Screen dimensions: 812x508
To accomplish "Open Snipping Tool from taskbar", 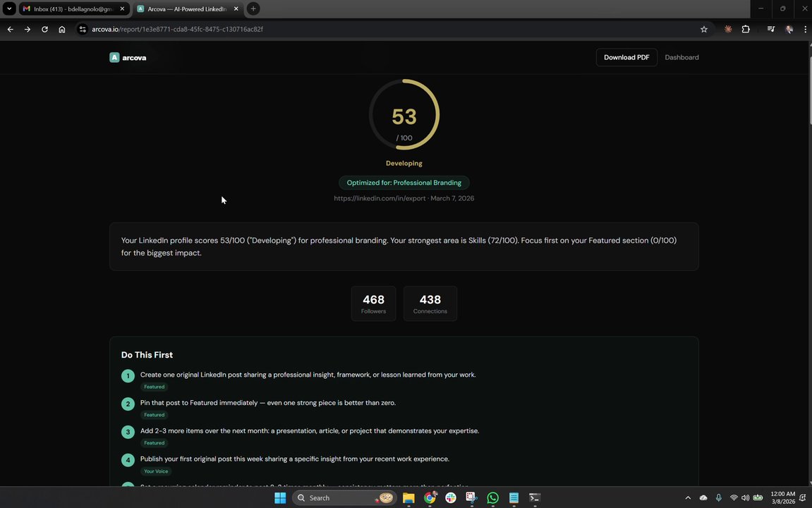I will pos(471,497).
